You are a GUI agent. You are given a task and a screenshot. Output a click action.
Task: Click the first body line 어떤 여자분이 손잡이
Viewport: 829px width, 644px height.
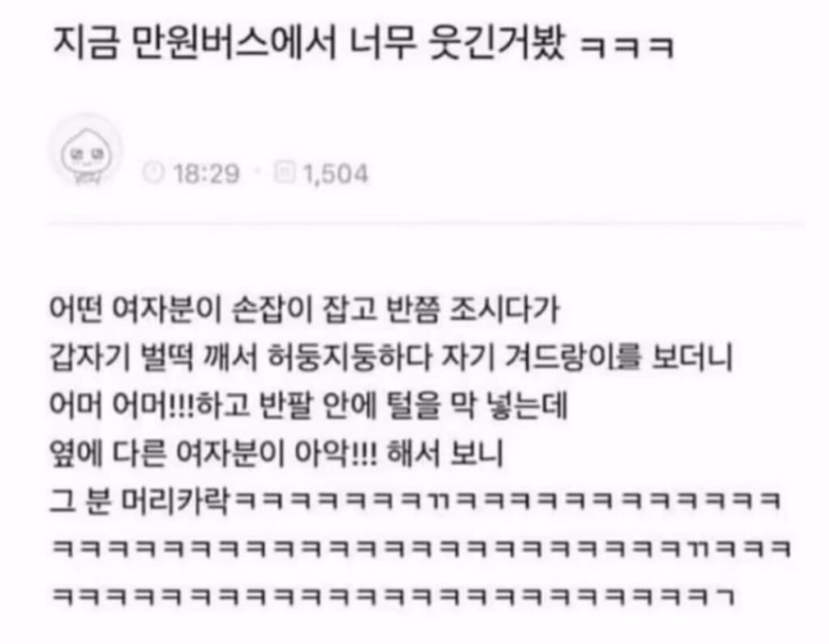[x=304, y=309]
